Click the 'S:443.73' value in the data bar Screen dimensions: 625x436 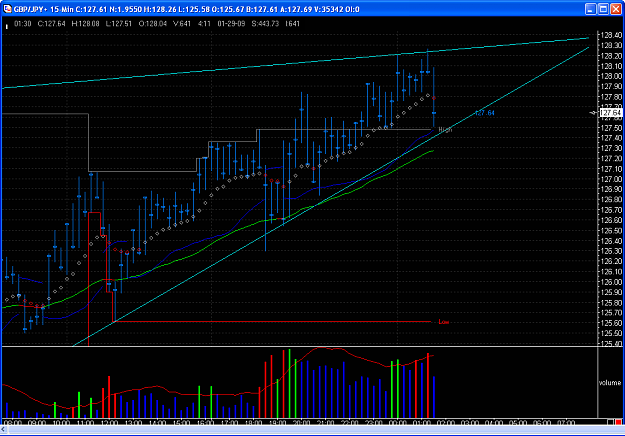(265, 24)
